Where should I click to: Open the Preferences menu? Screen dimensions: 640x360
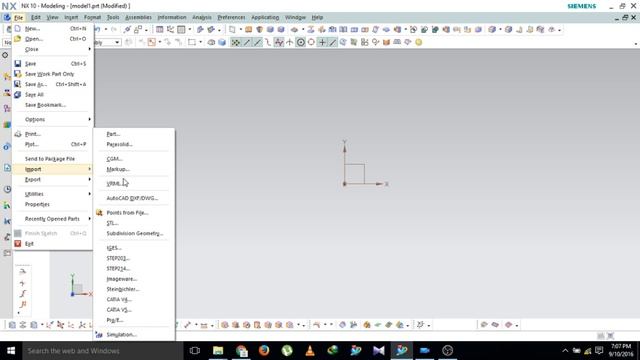(x=231, y=17)
